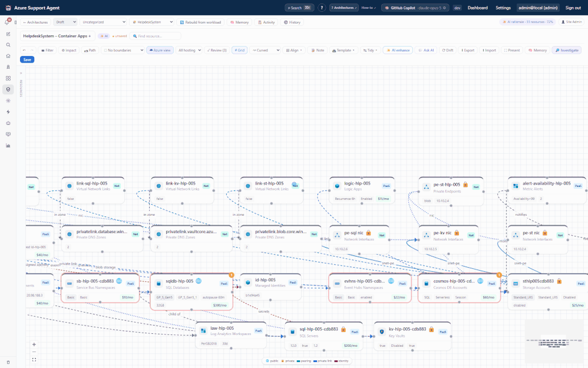
Task: Open the Uncategorized category dropdown
Action: click(103, 22)
